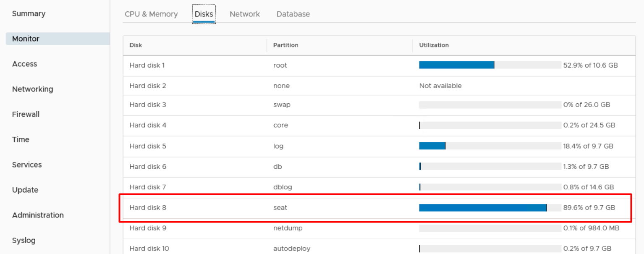Open the Update section
The height and width of the screenshot is (254, 644).
pos(25,190)
